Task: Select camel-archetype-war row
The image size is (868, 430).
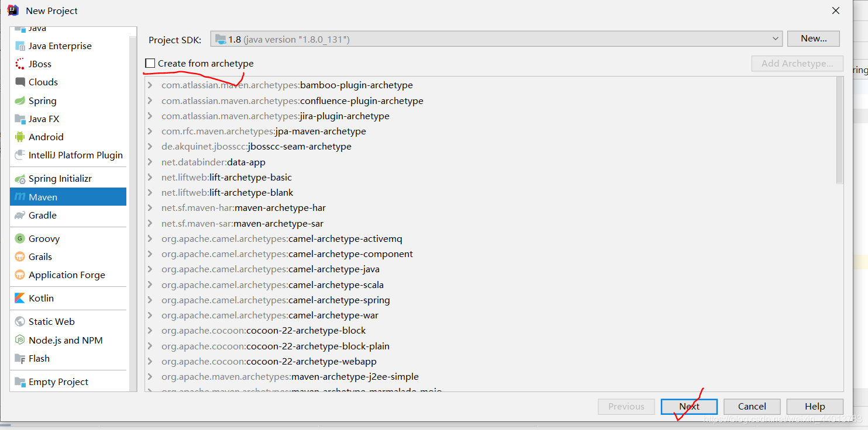Action: (x=490, y=315)
